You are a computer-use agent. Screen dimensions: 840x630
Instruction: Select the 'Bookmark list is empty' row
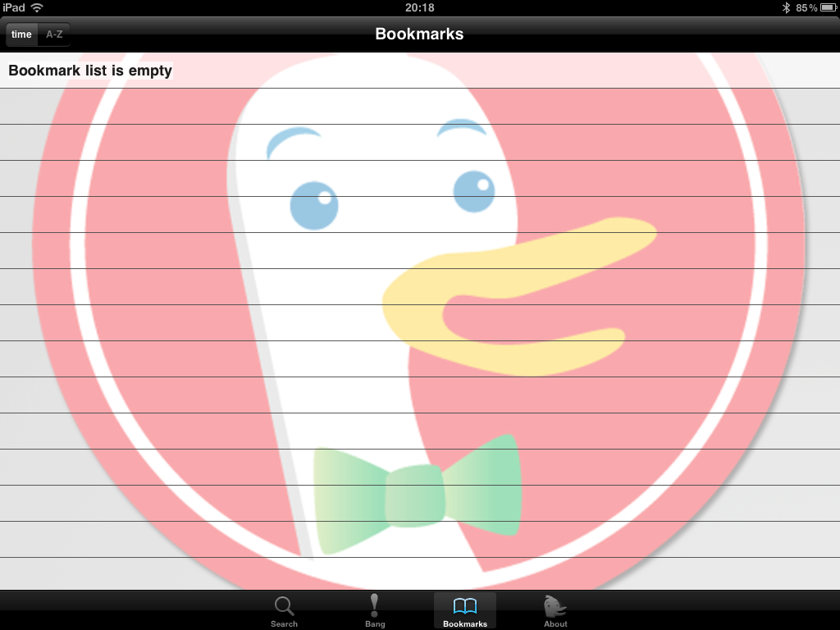click(90, 71)
